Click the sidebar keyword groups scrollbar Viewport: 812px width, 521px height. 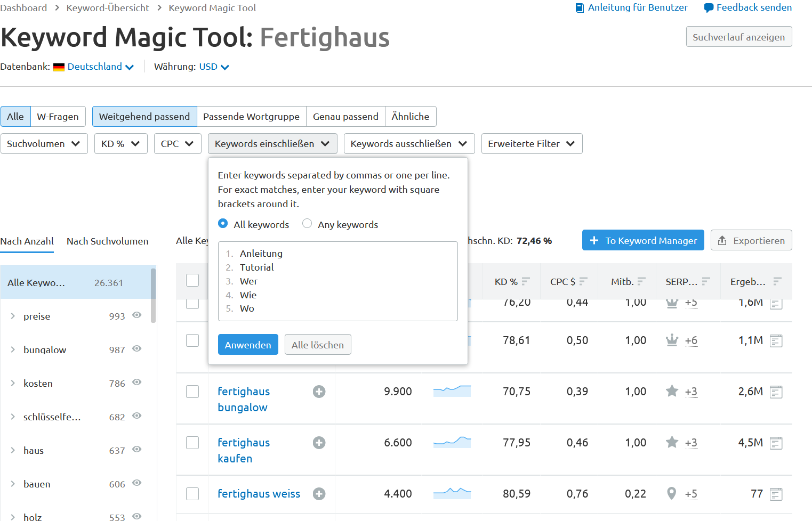pos(154,296)
